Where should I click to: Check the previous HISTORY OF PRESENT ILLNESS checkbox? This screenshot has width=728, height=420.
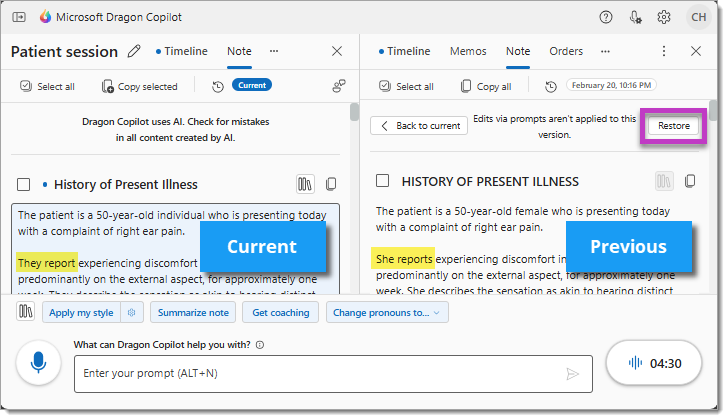coord(382,181)
